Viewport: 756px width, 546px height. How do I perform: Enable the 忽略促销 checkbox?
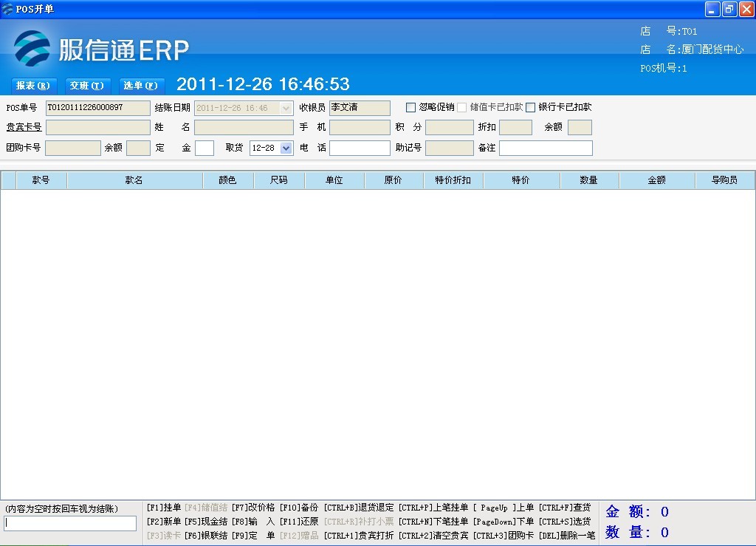click(x=411, y=107)
